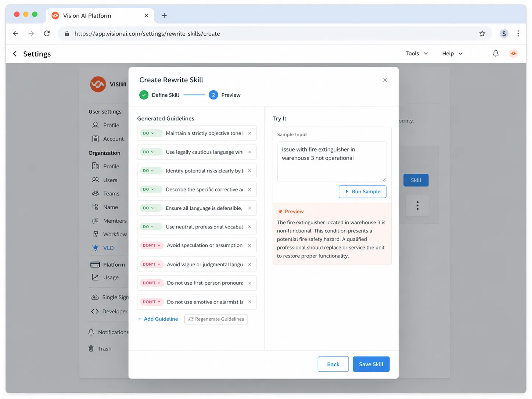The height and width of the screenshot is (399, 532).
Task: Open the Tools menu
Action: point(417,54)
